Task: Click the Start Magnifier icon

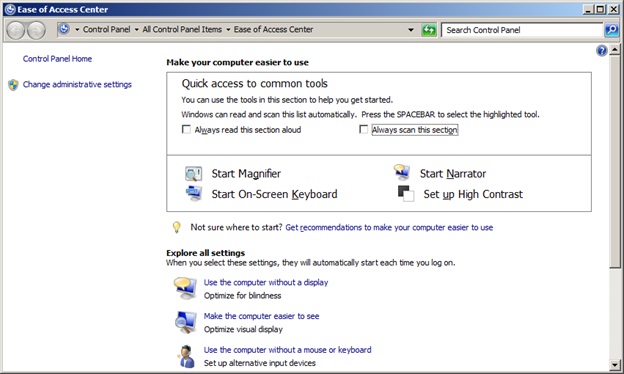Action: click(193, 174)
